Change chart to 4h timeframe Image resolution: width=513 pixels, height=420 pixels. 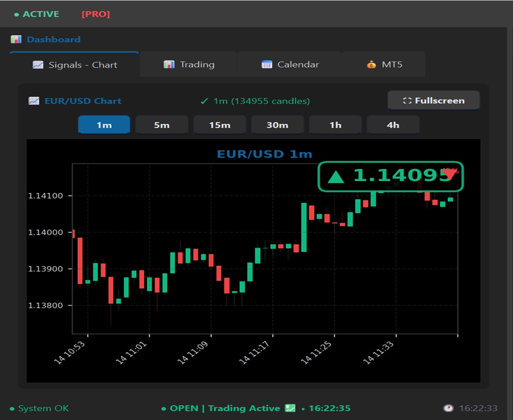coord(393,125)
